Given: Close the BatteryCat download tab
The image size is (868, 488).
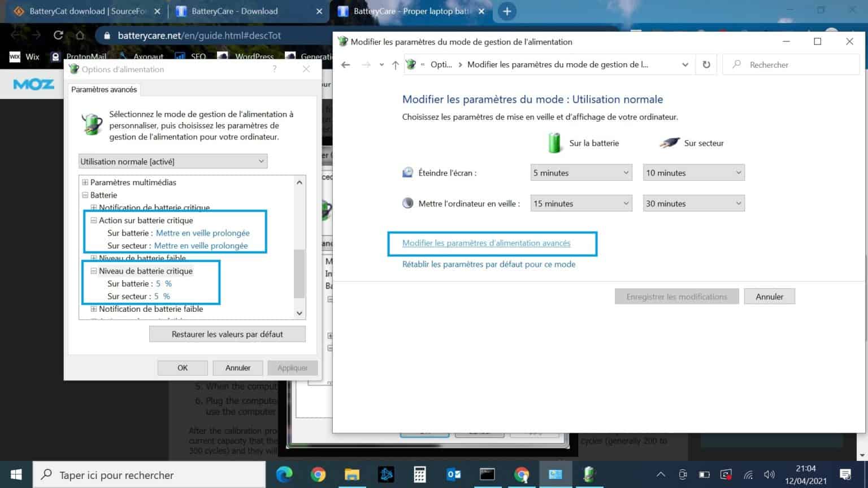Looking at the screenshot, I should pyautogui.click(x=157, y=11).
